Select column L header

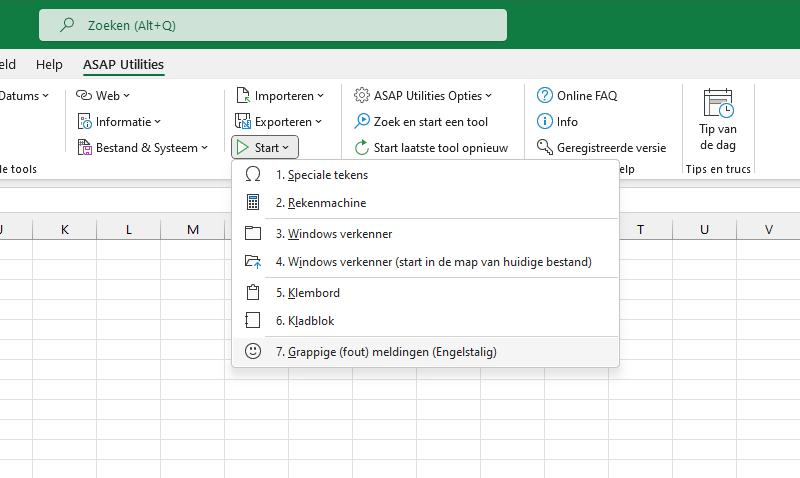pyautogui.click(x=129, y=230)
